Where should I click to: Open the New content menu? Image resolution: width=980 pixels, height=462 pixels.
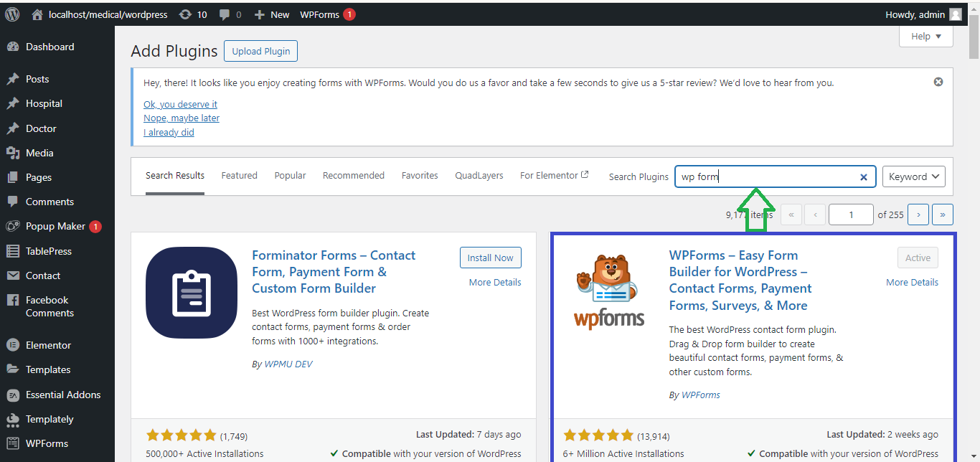(x=273, y=14)
